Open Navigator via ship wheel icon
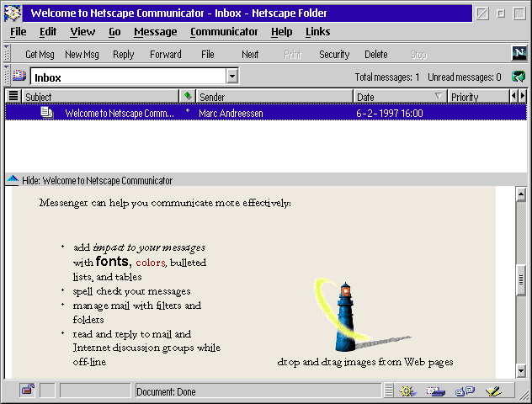532x404 pixels. [407, 391]
